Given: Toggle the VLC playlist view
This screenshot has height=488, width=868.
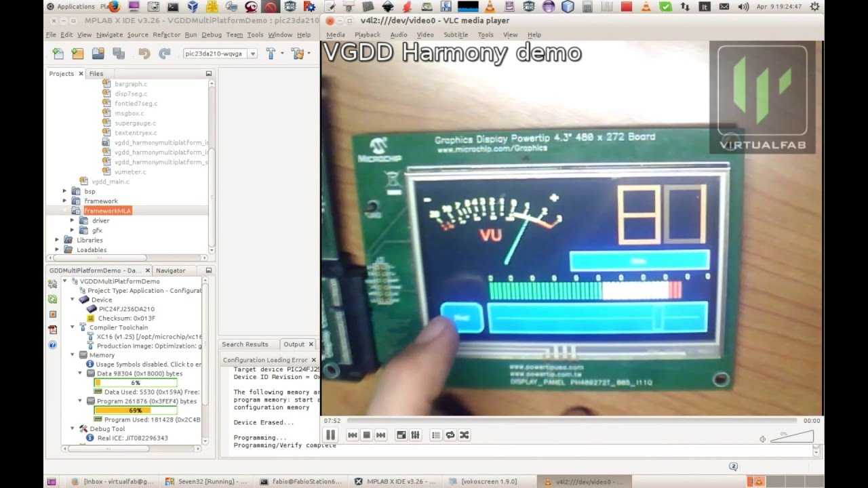Looking at the screenshot, I should 436,435.
